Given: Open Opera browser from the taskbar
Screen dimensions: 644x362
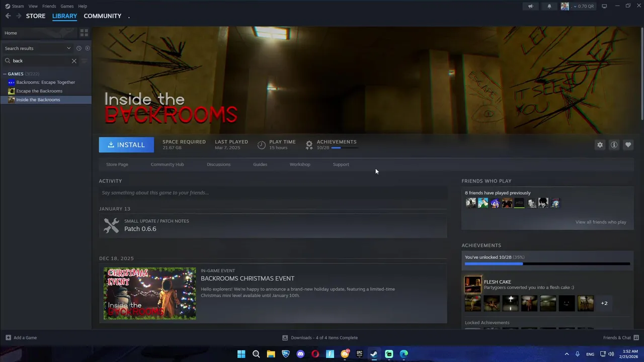Looking at the screenshot, I should (315, 354).
